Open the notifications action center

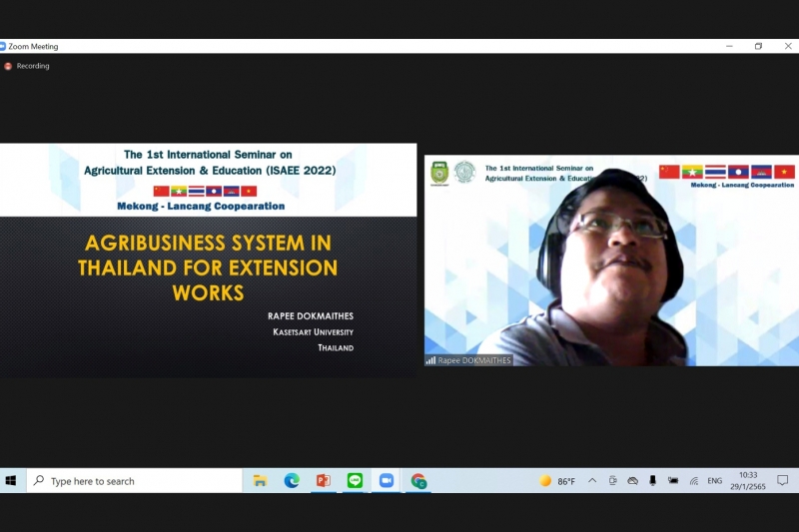(782, 481)
